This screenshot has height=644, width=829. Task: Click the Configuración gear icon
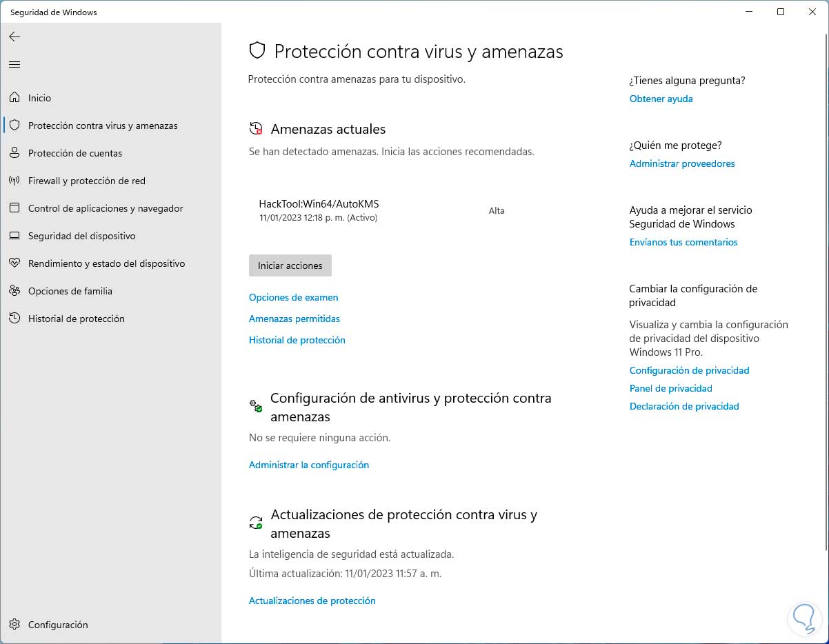tap(14, 625)
